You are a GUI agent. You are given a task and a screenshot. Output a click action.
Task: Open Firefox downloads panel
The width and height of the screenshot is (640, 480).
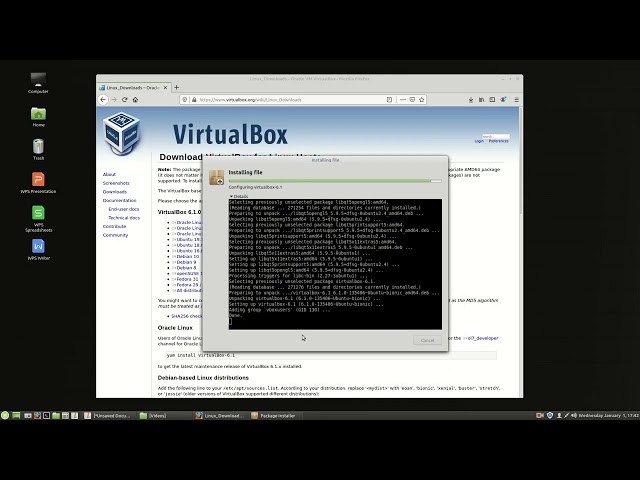[471, 100]
